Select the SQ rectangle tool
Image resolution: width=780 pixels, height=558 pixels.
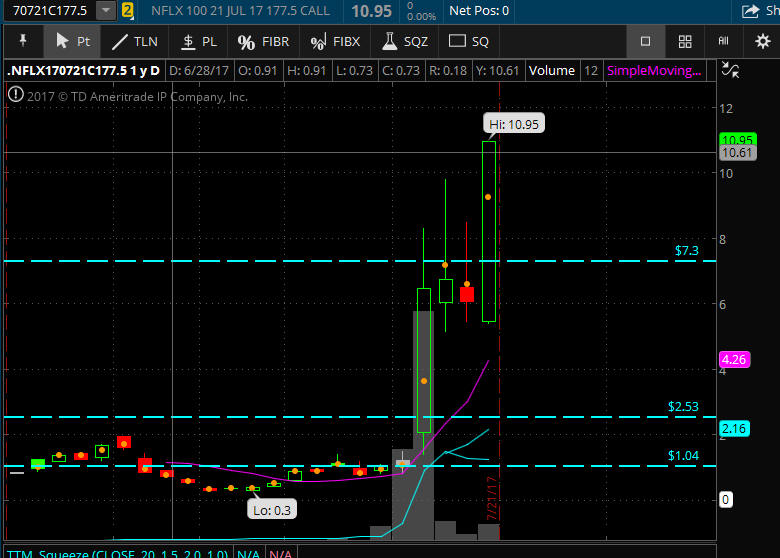pyautogui.click(x=469, y=42)
